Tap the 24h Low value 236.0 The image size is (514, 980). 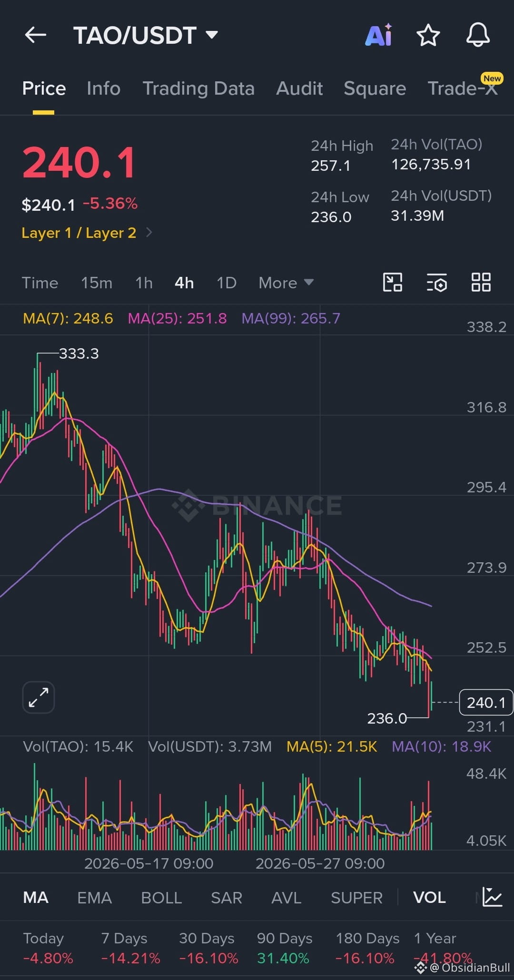pos(331,217)
